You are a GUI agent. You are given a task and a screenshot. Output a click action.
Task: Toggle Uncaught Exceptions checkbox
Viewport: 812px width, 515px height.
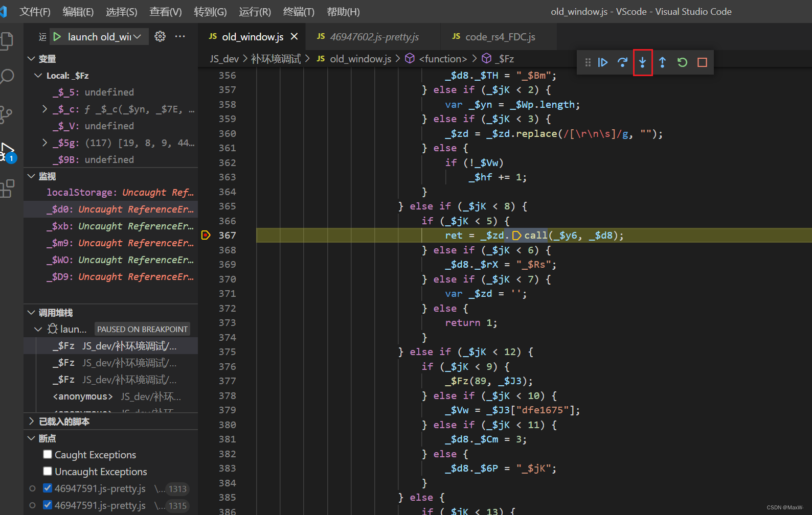pyautogui.click(x=48, y=471)
